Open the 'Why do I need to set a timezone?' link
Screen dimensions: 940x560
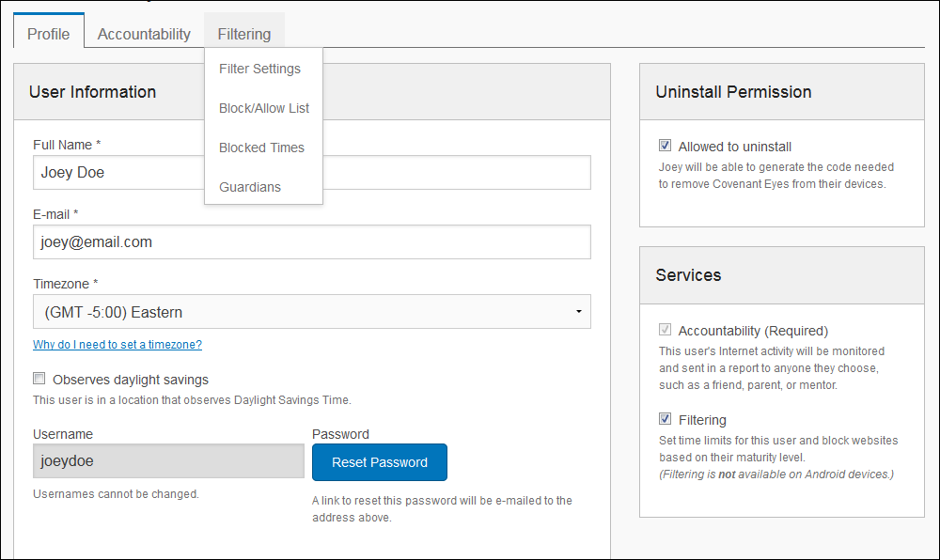pyautogui.click(x=117, y=345)
